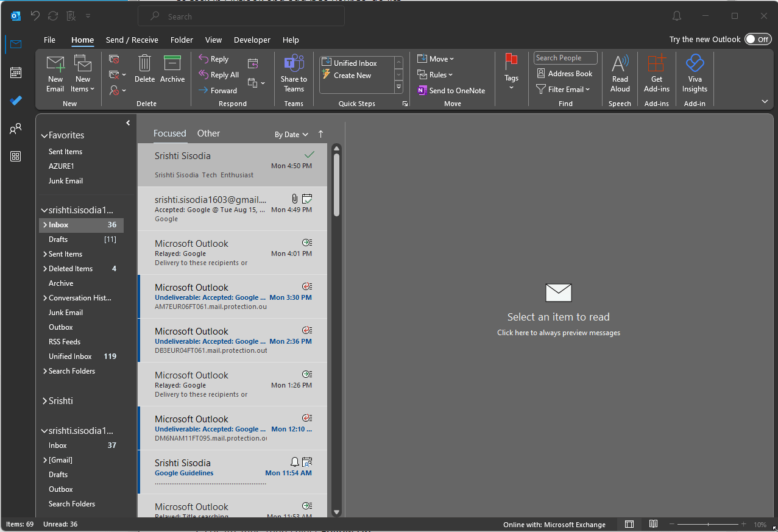Viewport: 778px width, 532px height.
Task: Reply with a meeting icon
Action: (253, 63)
